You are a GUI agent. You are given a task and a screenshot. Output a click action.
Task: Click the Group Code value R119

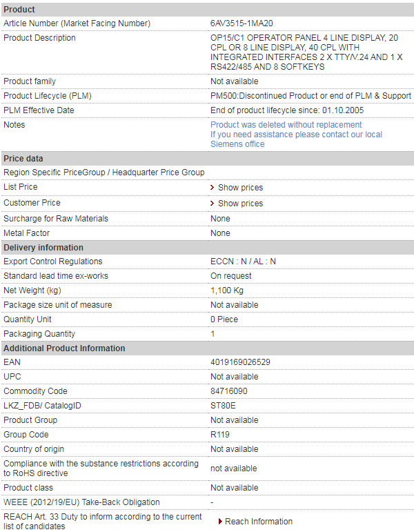point(220,435)
